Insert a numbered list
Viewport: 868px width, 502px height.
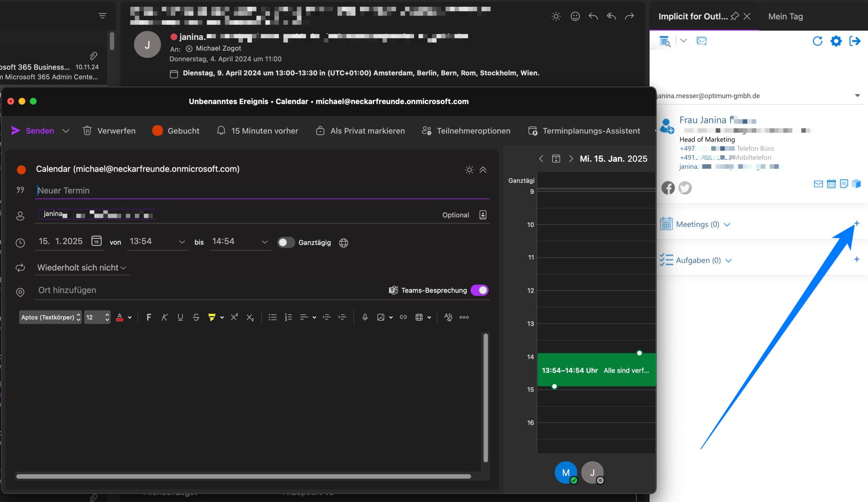(288, 317)
